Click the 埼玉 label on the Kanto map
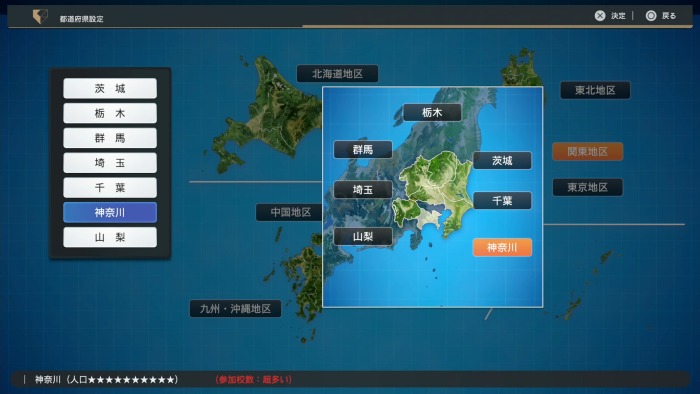The image size is (700, 394). coord(363,190)
